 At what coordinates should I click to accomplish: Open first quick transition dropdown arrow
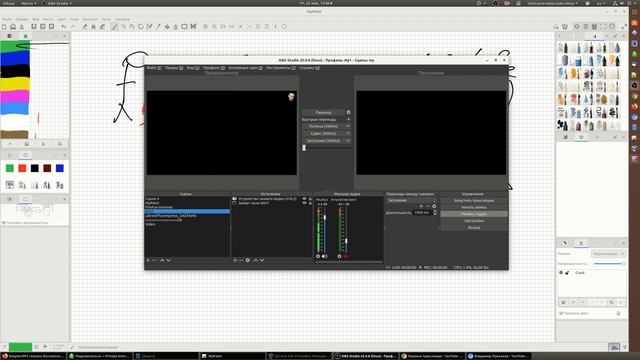tap(348, 127)
